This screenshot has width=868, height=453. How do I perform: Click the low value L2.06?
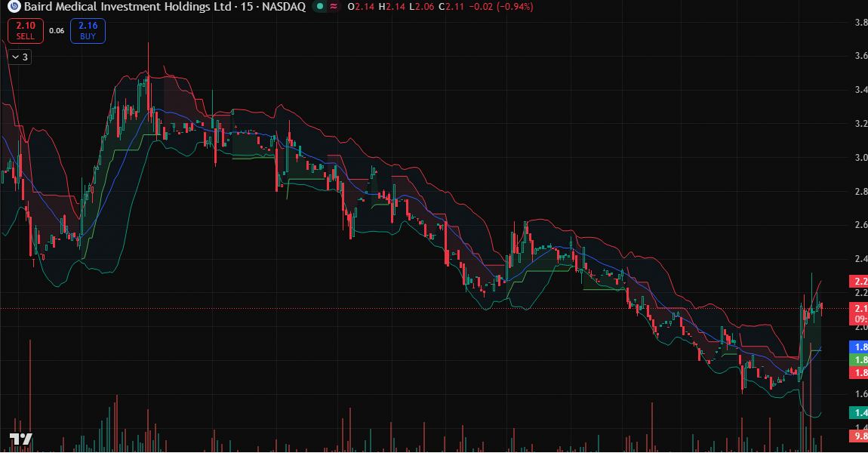pyautogui.click(x=421, y=7)
